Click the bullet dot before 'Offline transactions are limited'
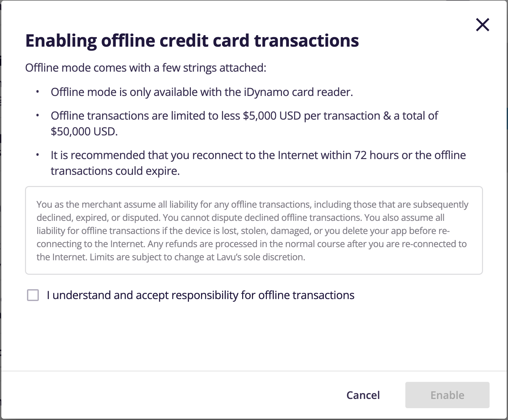 click(x=38, y=116)
